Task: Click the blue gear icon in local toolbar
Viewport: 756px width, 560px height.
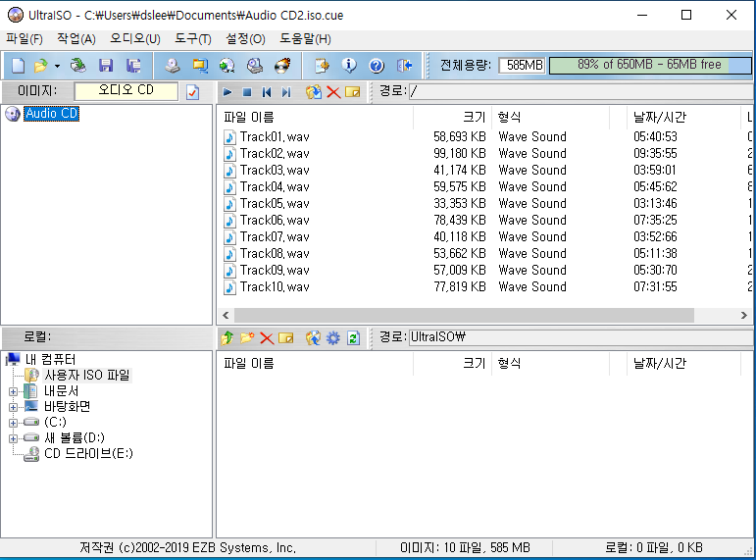Action: point(333,337)
